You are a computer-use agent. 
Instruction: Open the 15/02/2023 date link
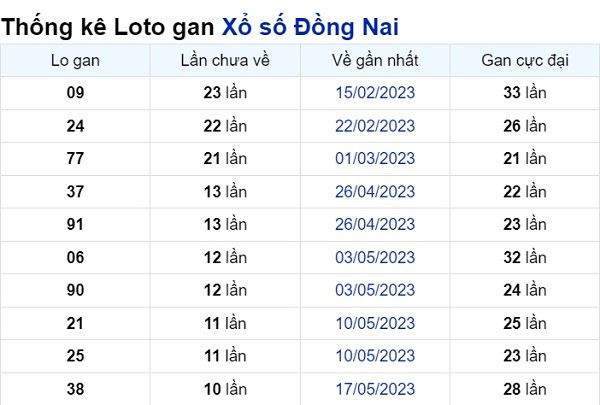tap(375, 93)
